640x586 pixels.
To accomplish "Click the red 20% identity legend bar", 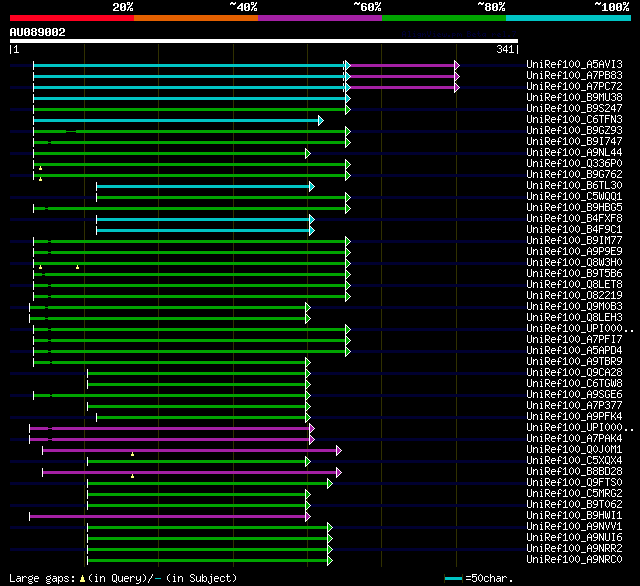I will coord(72,18).
